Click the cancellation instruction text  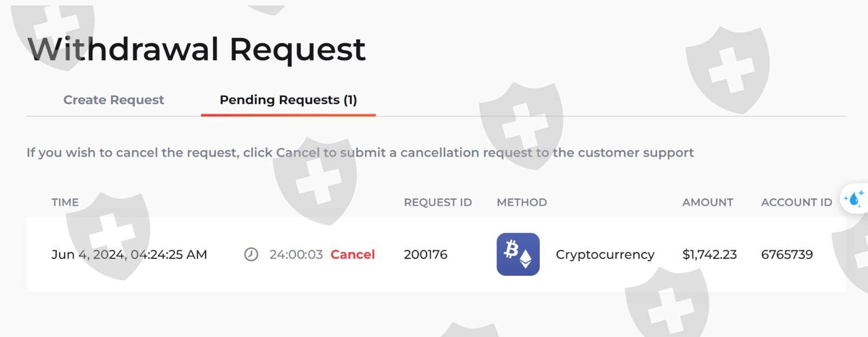click(360, 153)
